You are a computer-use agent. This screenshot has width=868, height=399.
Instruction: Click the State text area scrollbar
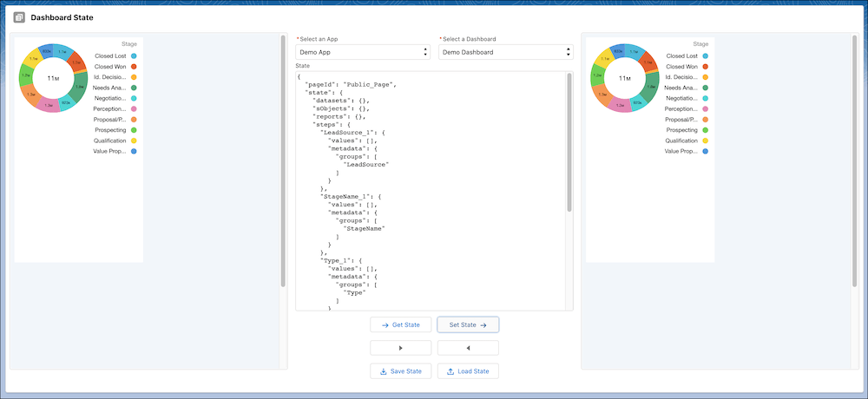tap(569, 143)
